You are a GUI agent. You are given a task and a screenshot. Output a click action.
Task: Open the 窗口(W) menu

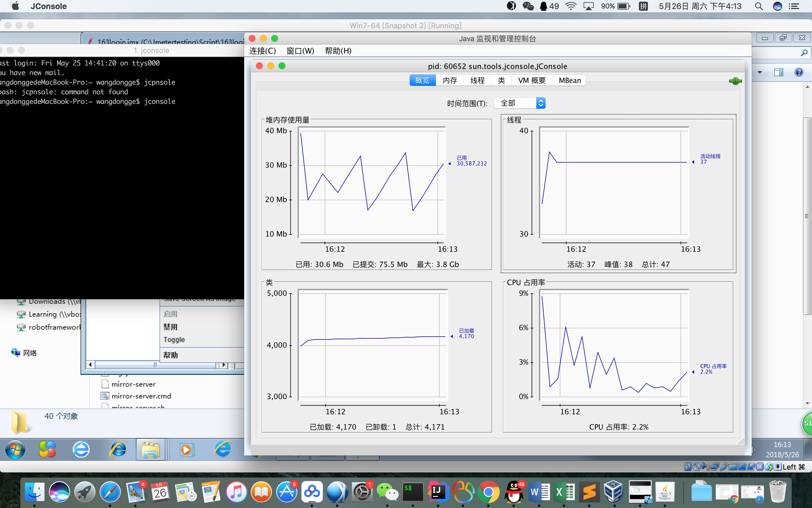[x=300, y=51]
